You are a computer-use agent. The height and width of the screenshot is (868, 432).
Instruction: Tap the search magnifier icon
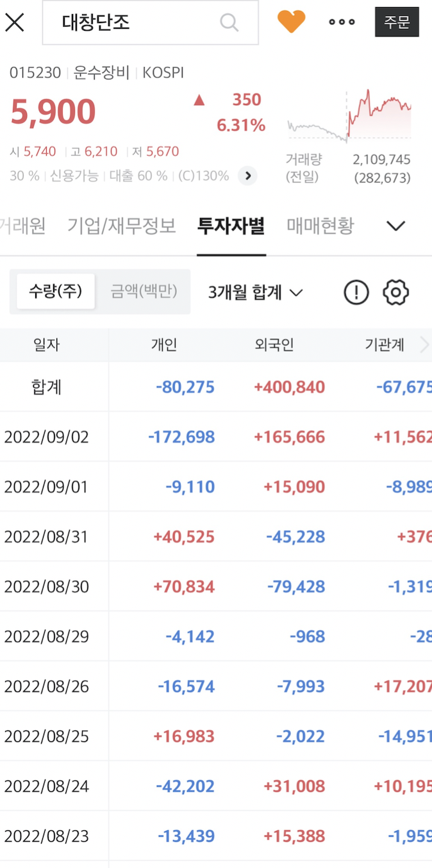pos(229,22)
